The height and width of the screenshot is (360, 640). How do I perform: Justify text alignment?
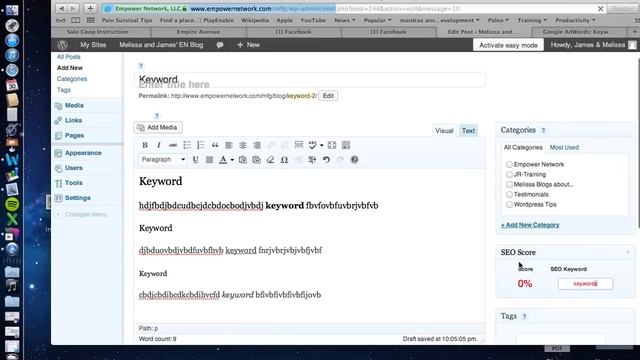tap(209, 160)
